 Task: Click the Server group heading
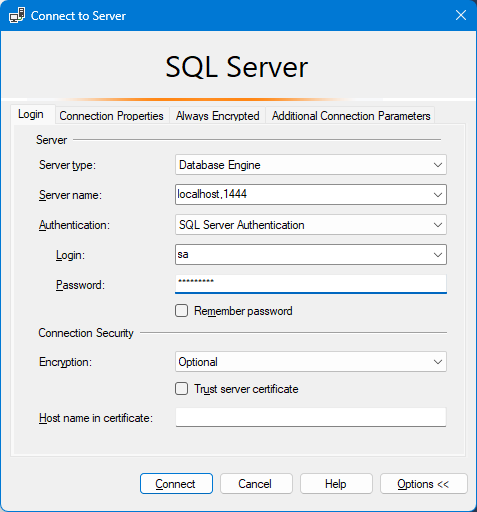52,140
